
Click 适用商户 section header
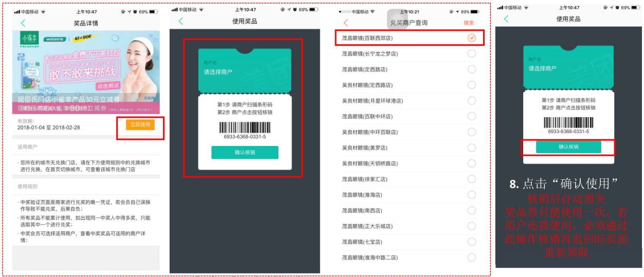[x=28, y=147]
